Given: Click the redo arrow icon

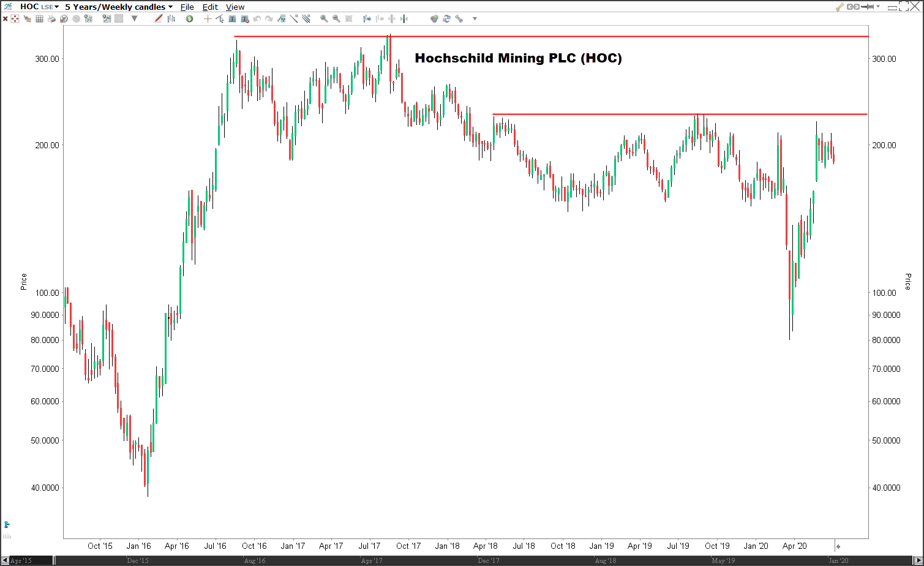Looking at the screenshot, I should [x=269, y=19].
